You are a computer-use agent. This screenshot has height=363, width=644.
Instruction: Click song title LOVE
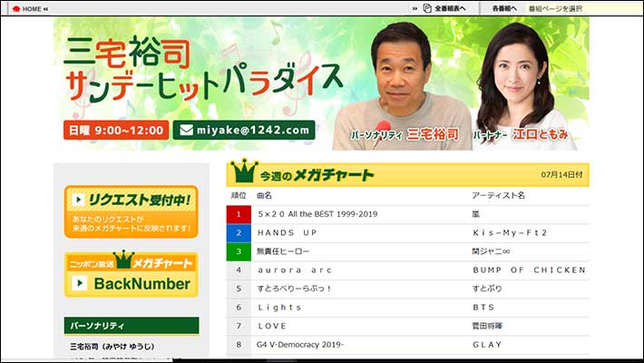pyautogui.click(x=272, y=326)
